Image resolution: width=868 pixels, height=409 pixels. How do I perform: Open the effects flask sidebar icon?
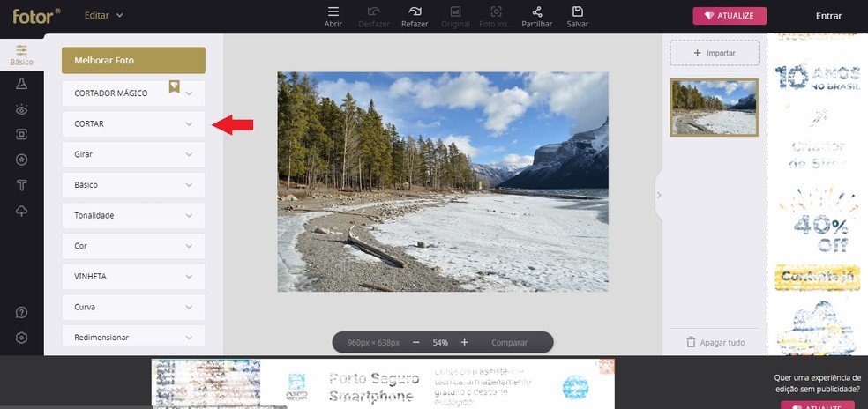(21, 84)
